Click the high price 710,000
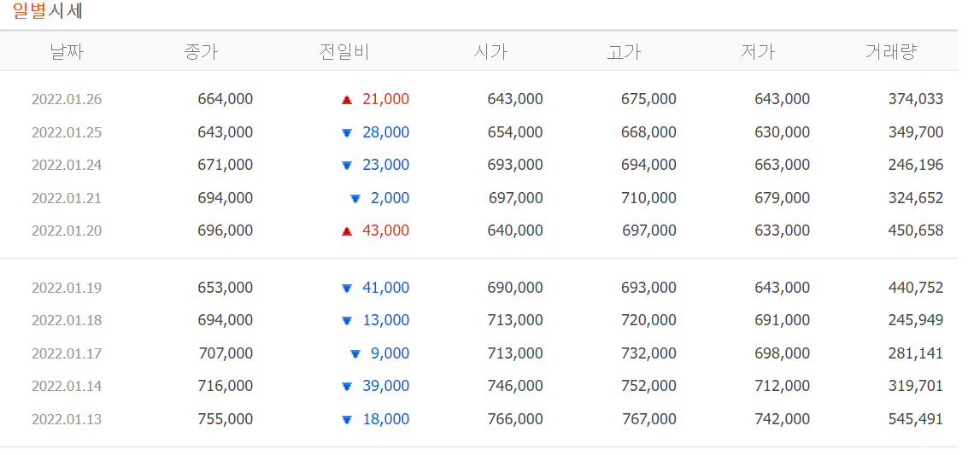 click(648, 198)
